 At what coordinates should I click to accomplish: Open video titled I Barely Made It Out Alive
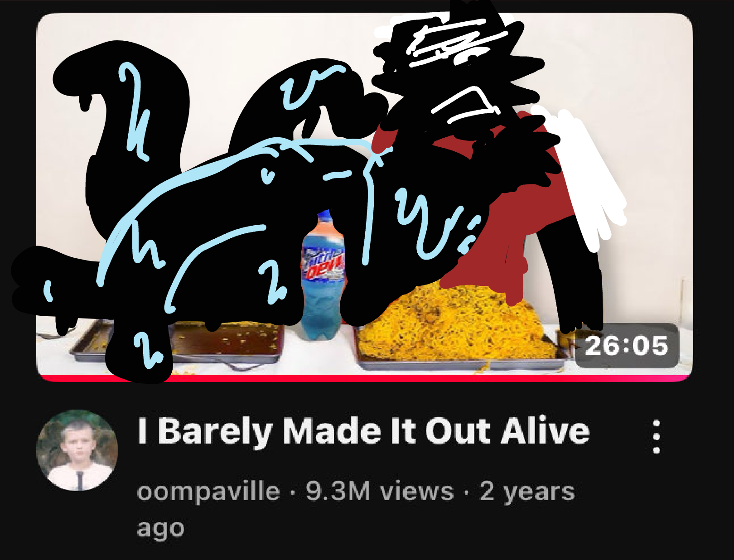pos(363,431)
